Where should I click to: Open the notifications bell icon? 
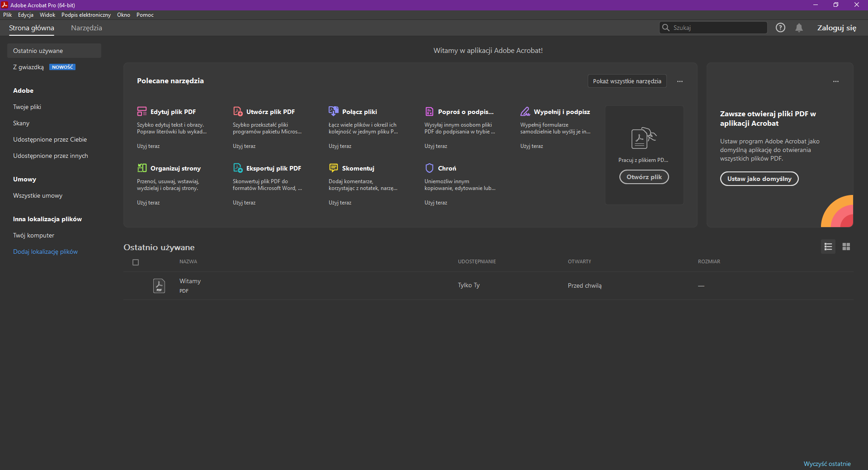[x=799, y=28]
